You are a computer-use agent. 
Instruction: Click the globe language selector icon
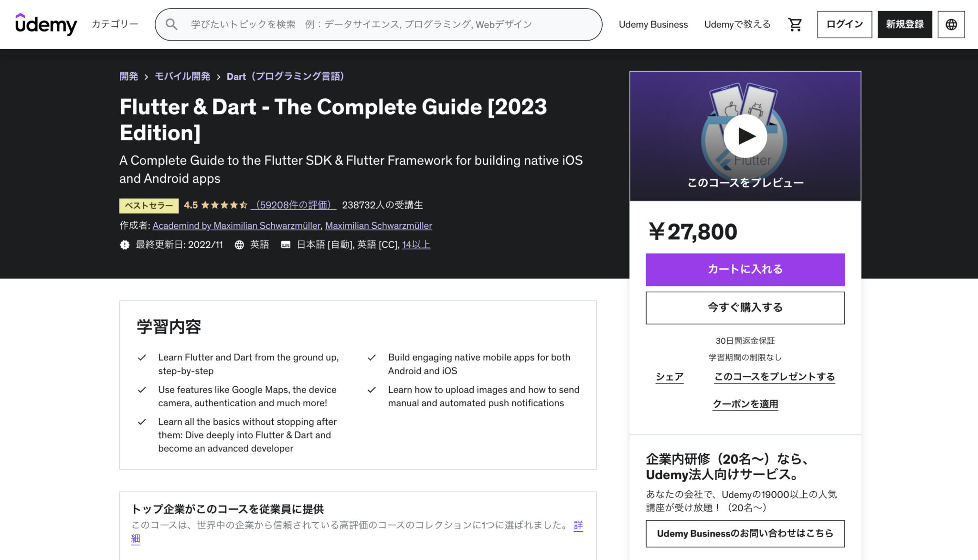[x=951, y=24]
